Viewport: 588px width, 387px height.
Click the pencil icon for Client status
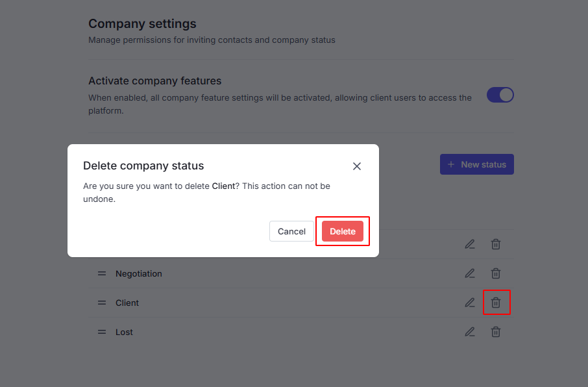(470, 303)
